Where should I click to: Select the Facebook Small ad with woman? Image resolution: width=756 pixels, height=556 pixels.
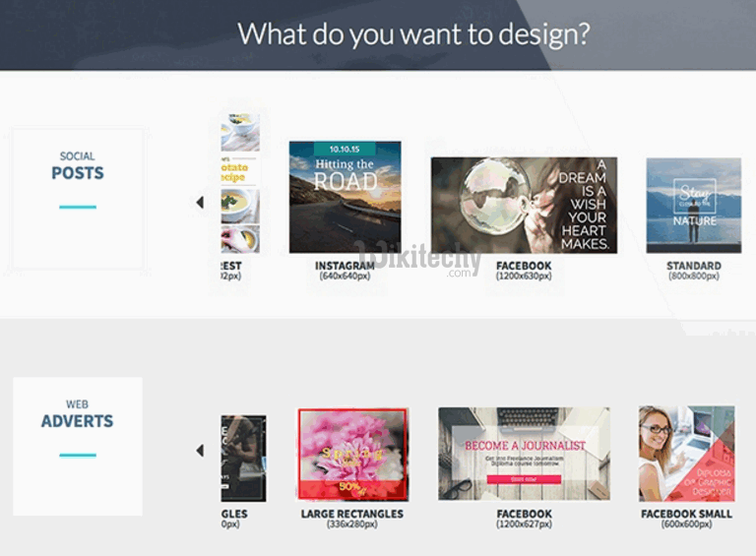[686, 454]
